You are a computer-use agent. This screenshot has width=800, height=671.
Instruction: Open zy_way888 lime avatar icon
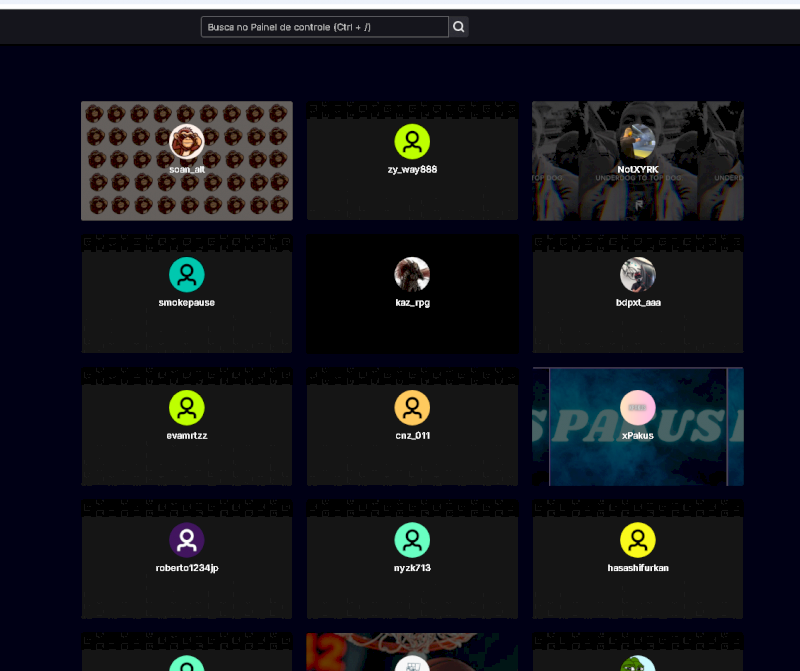tap(412, 141)
